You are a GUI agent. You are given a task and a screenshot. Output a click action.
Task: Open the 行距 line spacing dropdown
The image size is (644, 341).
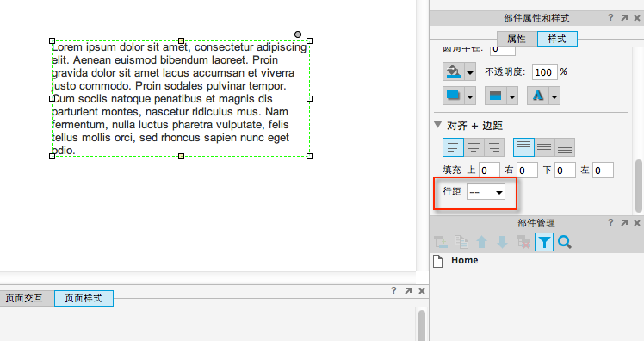(486, 192)
